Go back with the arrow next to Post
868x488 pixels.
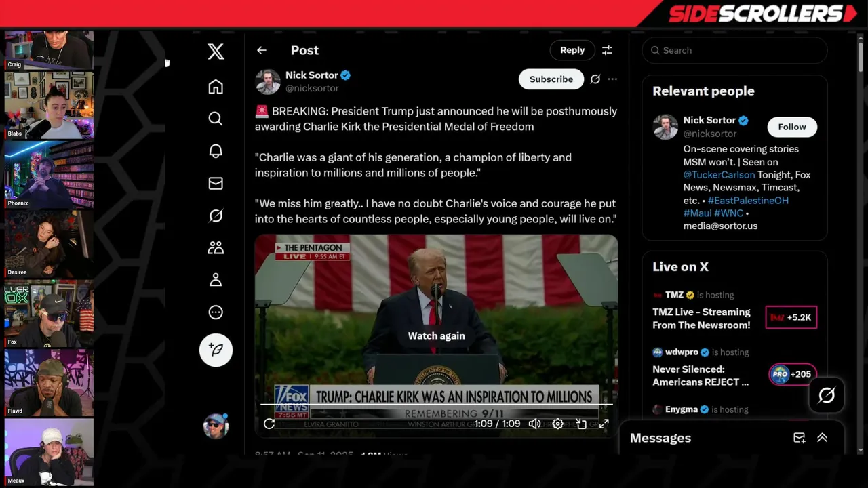[262, 50]
